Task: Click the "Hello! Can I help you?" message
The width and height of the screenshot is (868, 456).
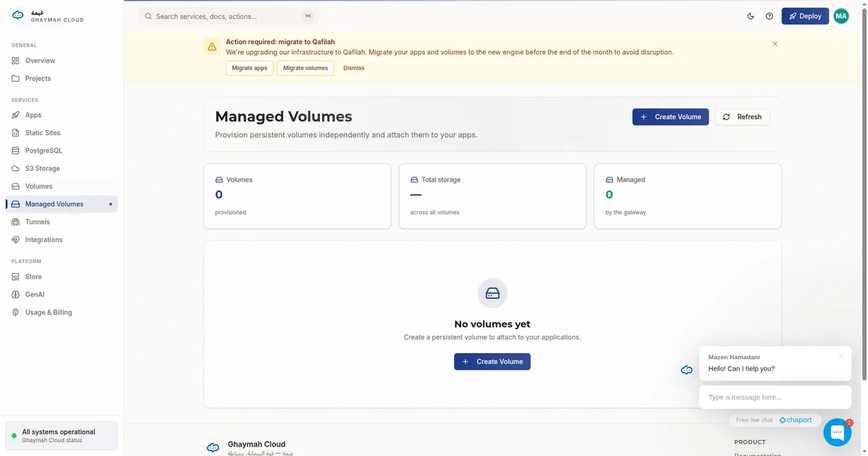Action: coord(741,369)
